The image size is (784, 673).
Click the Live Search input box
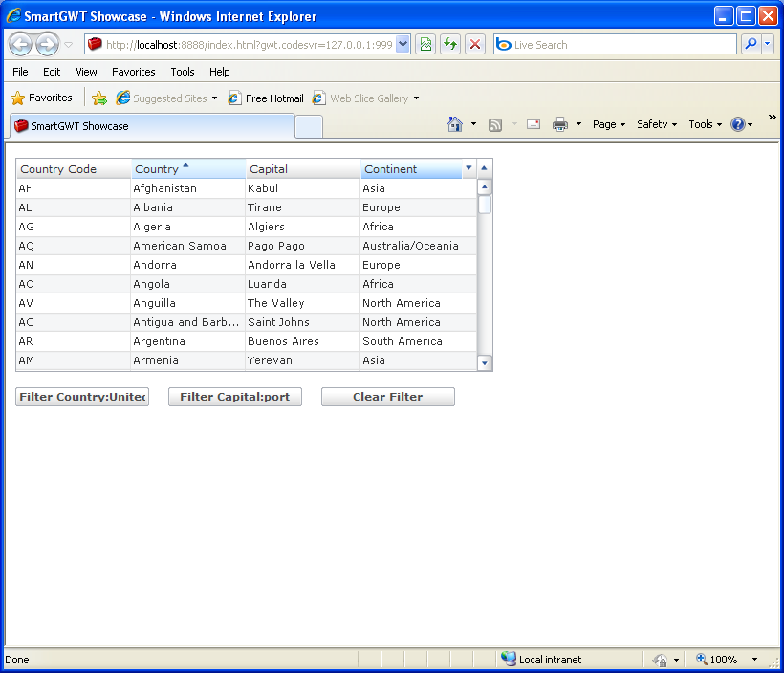615,45
